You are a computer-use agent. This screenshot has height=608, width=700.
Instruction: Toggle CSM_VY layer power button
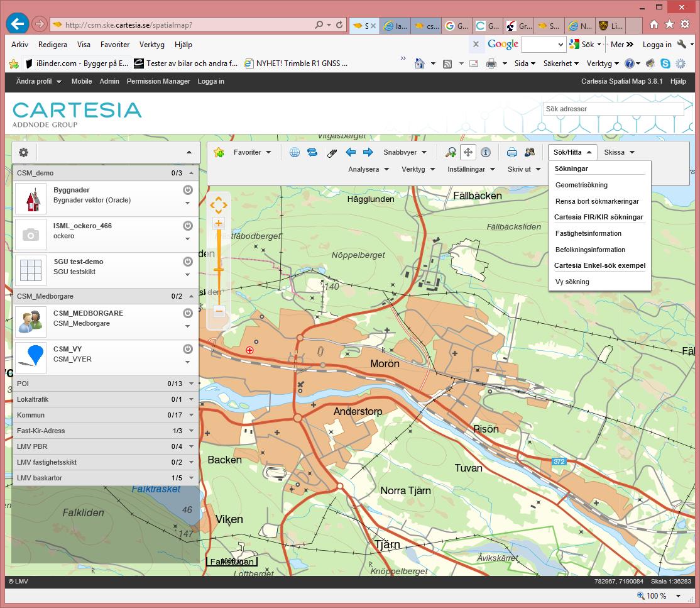click(x=188, y=349)
